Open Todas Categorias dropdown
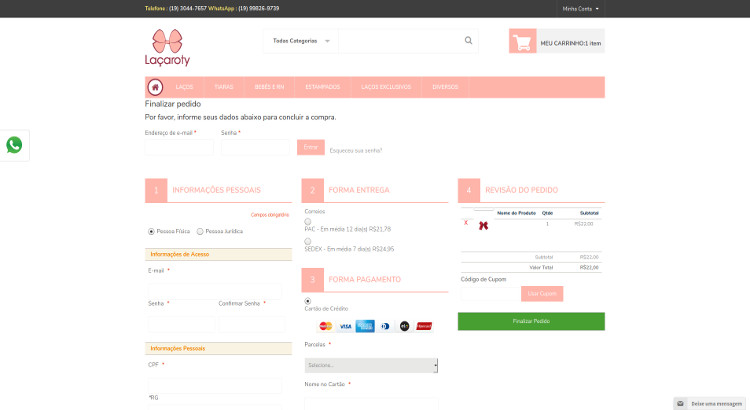The width and height of the screenshot is (750, 410). click(x=301, y=41)
